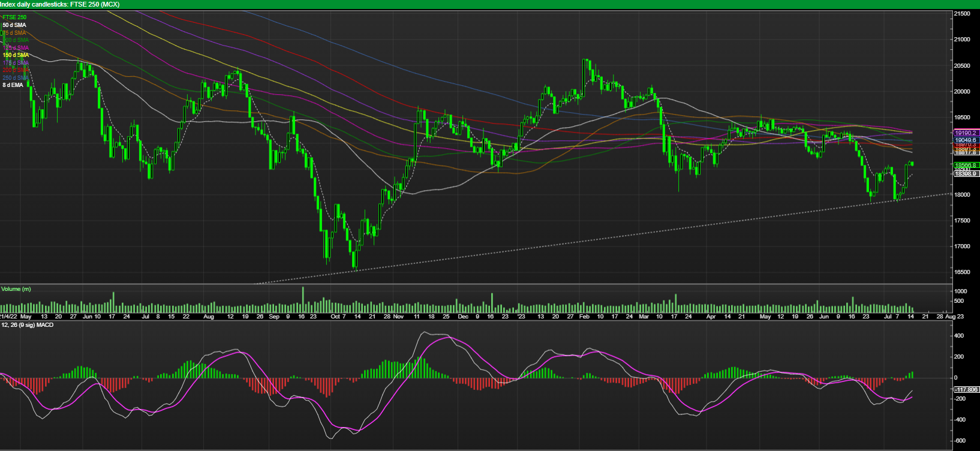Click the 125 d SMA magenta legend label
This screenshot has height=451, width=980.
click(16, 47)
